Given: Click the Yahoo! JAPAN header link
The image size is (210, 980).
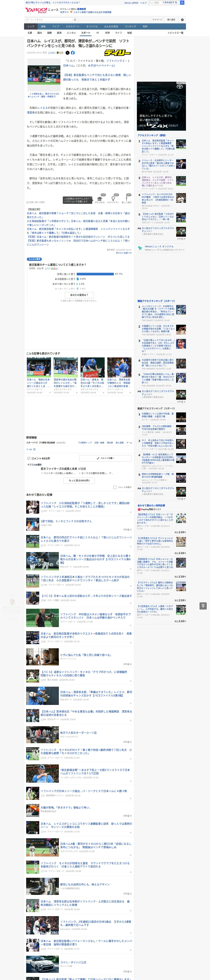Looking at the screenshot, I should coord(131,3).
